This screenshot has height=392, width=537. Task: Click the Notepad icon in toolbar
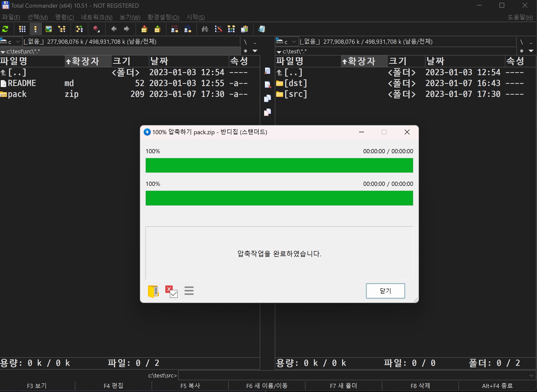[x=262, y=29]
